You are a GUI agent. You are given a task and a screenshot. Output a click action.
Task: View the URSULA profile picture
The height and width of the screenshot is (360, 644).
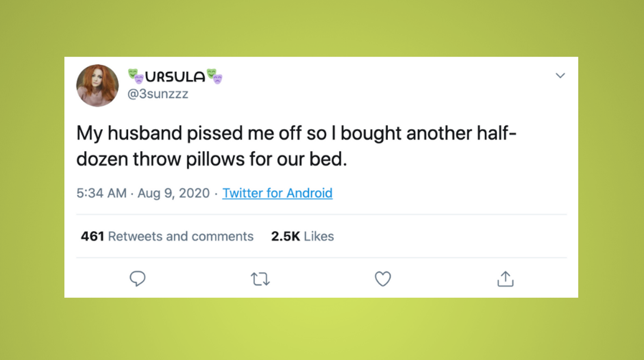point(97,85)
